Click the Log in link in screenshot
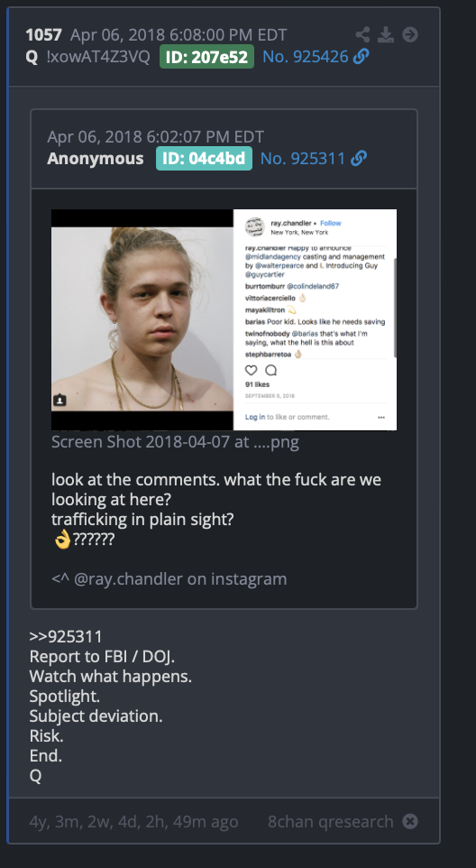 (255, 417)
